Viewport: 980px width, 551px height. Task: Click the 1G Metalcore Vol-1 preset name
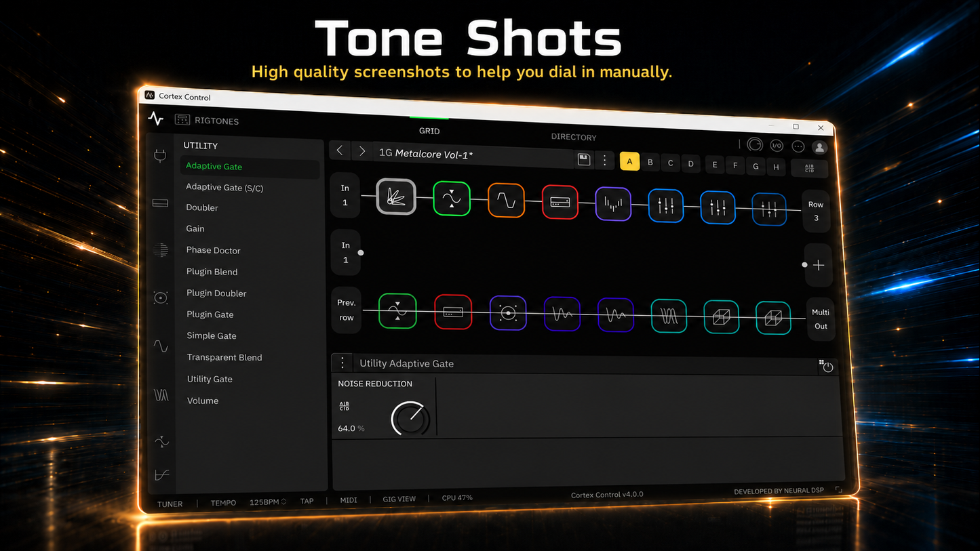(426, 153)
